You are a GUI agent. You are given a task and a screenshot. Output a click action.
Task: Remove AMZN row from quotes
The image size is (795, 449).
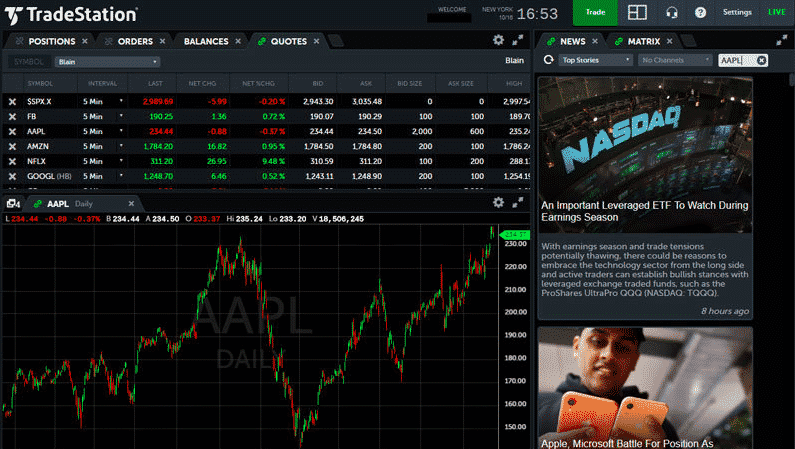tap(12, 146)
